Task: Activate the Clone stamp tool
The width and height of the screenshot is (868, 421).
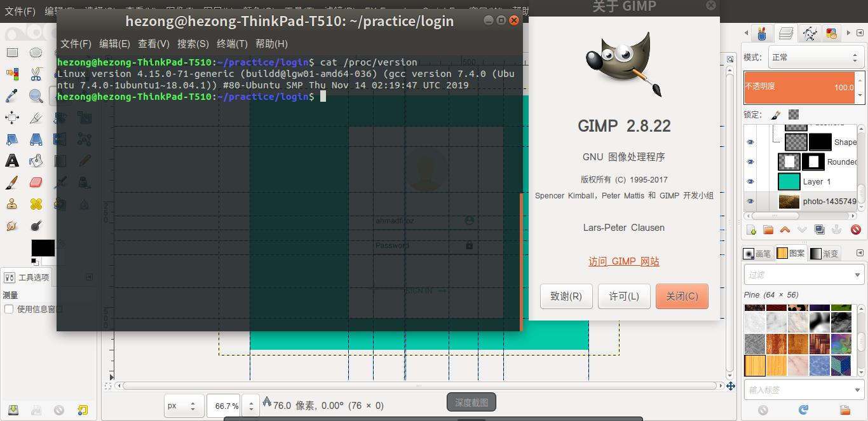Action: [x=11, y=204]
